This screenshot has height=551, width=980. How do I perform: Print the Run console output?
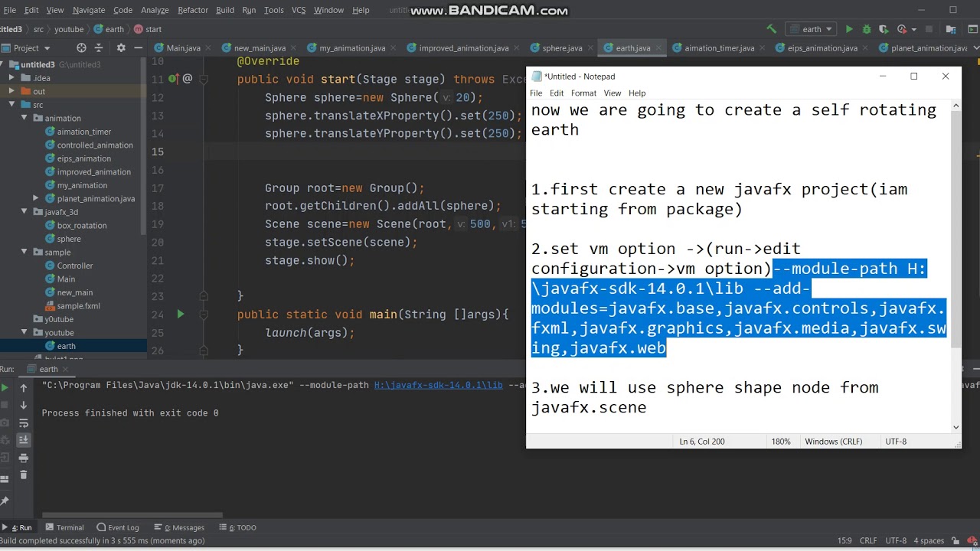24,458
